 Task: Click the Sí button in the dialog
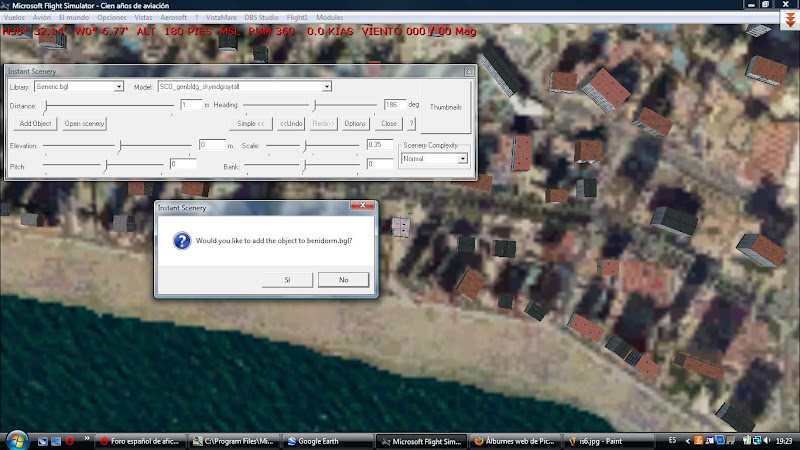tap(287, 280)
